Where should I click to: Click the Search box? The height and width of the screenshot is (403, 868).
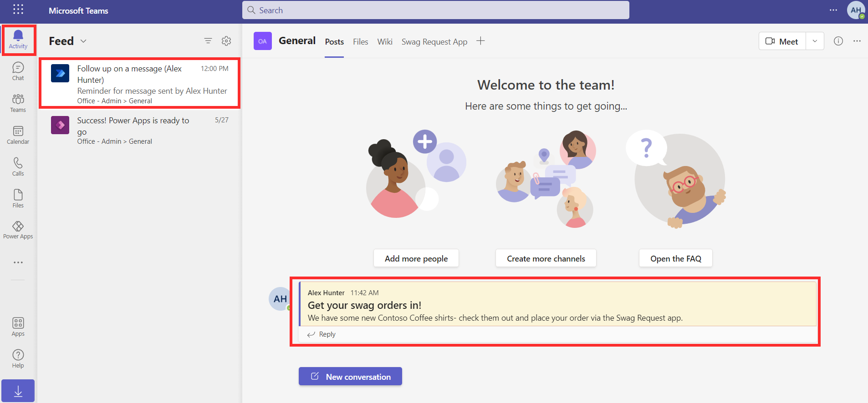pos(436,10)
